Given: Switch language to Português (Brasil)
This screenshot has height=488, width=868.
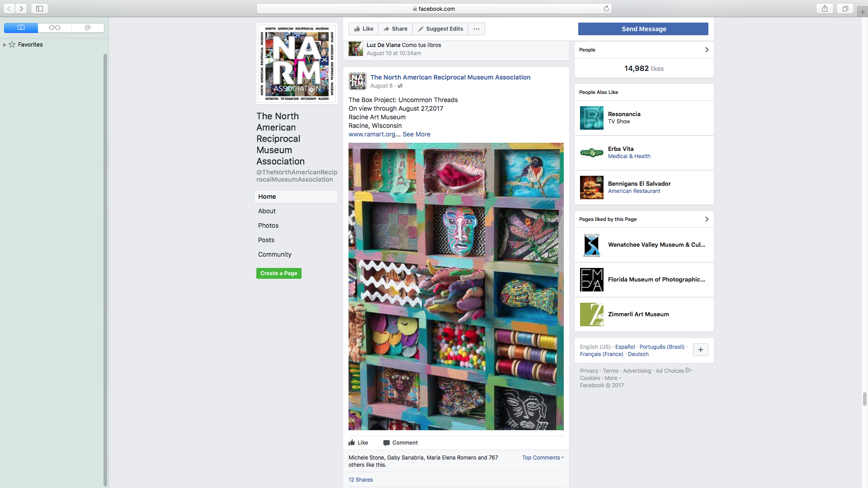Looking at the screenshot, I should (662, 347).
